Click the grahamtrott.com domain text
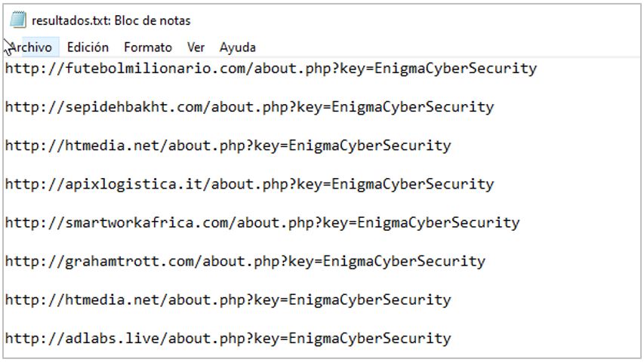 pyautogui.click(x=129, y=261)
